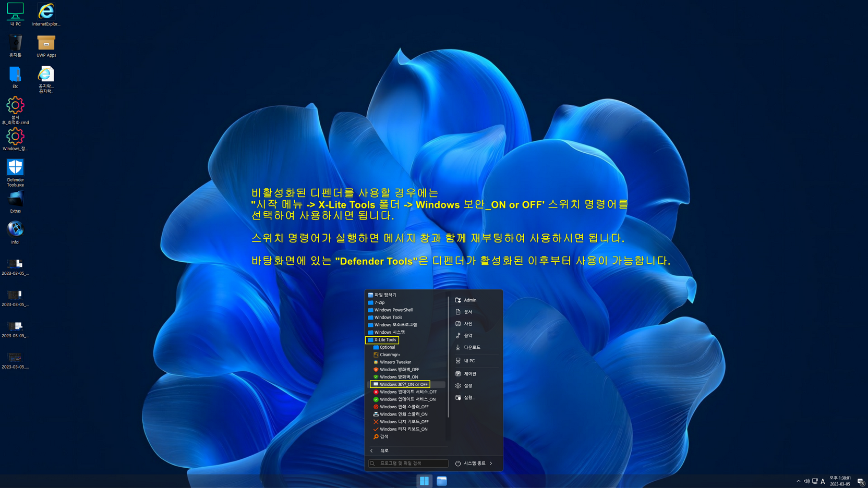Screen dimensions: 868x488
Task: Select the 설치 후_최적화.cmd gear icon
Action: pyautogui.click(x=15, y=110)
